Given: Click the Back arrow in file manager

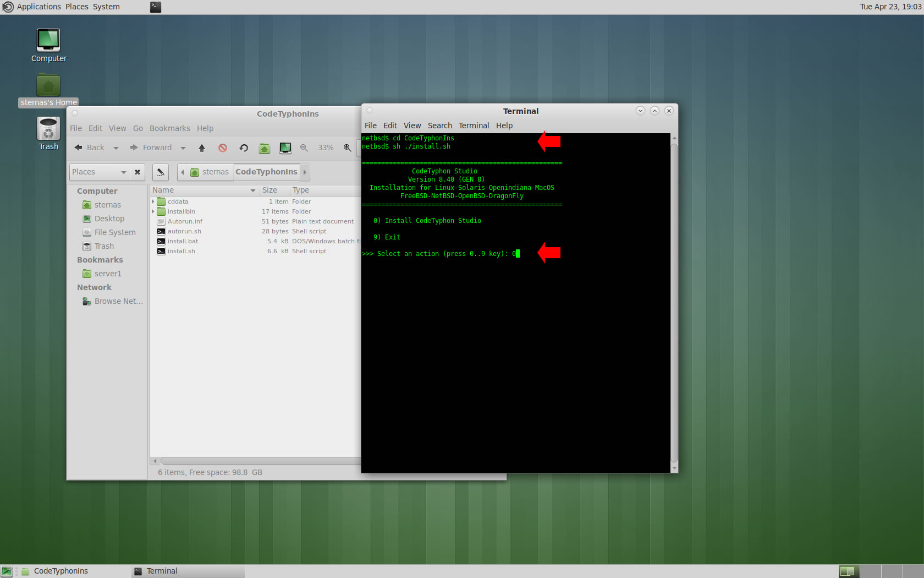Looking at the screenshot, I should 89,148.
